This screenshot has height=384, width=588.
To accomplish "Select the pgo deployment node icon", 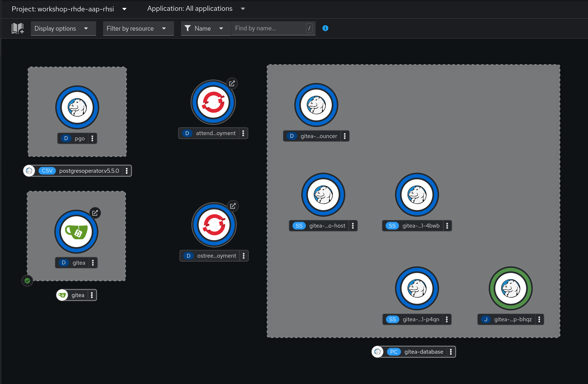I will pos(77,107).
